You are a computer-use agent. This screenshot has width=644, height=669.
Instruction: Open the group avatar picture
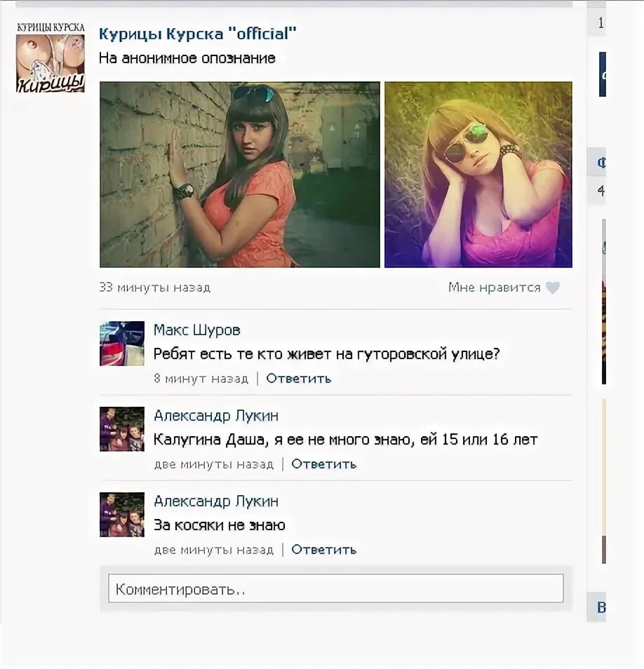51,58
